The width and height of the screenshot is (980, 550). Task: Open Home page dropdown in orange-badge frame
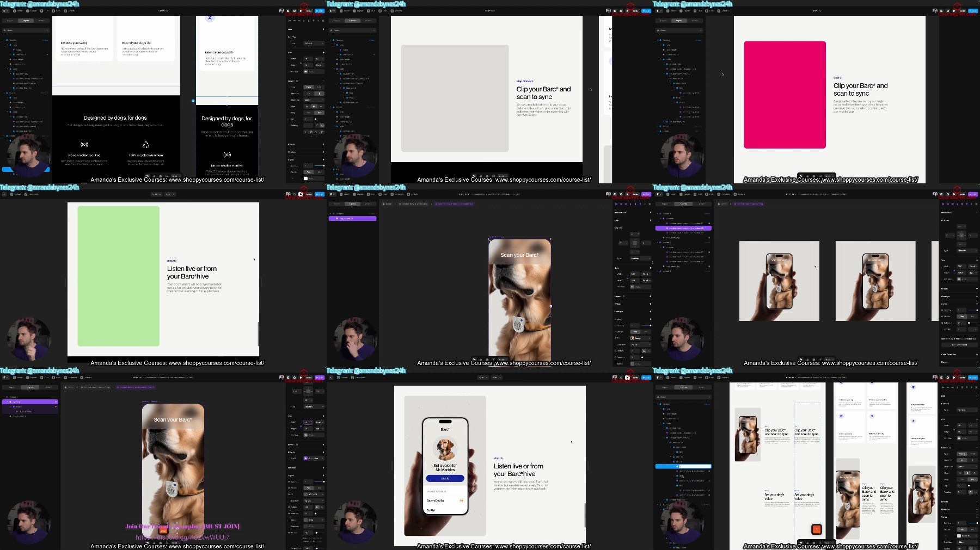683,397
